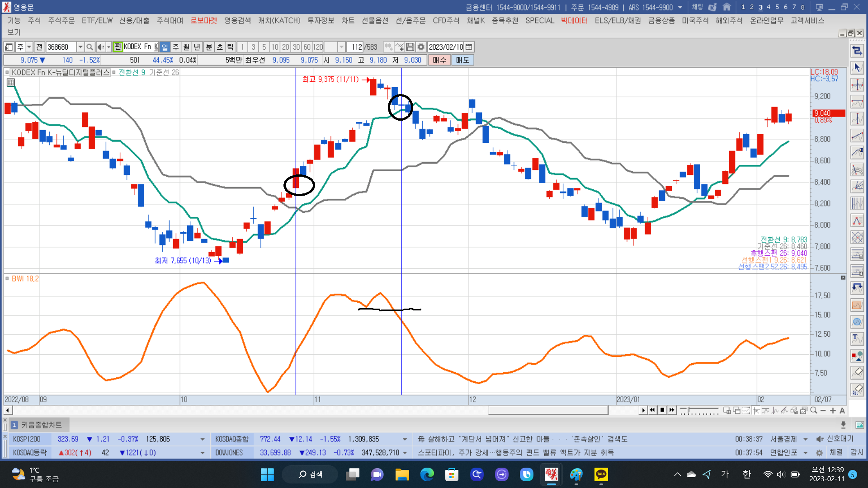The height and width of the screenshot is (488, 868).
Task: Select the arrow pointer tool in sidebar
Action: 857,68
